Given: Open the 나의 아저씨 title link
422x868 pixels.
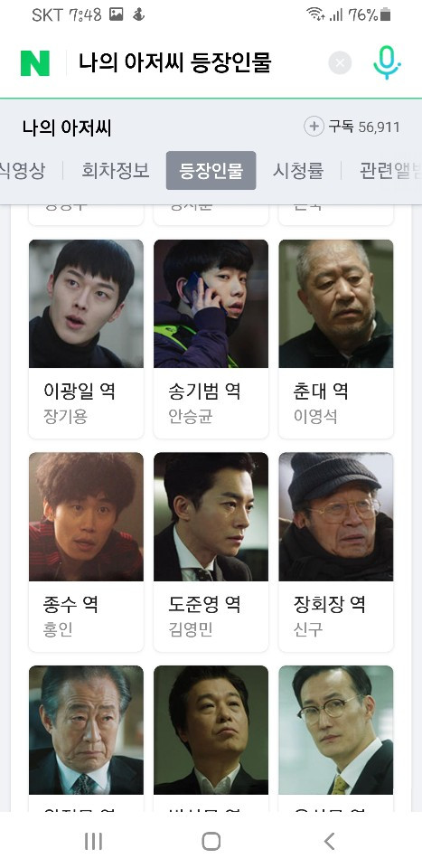Looking at the screenshot, I should pos(67,127).
